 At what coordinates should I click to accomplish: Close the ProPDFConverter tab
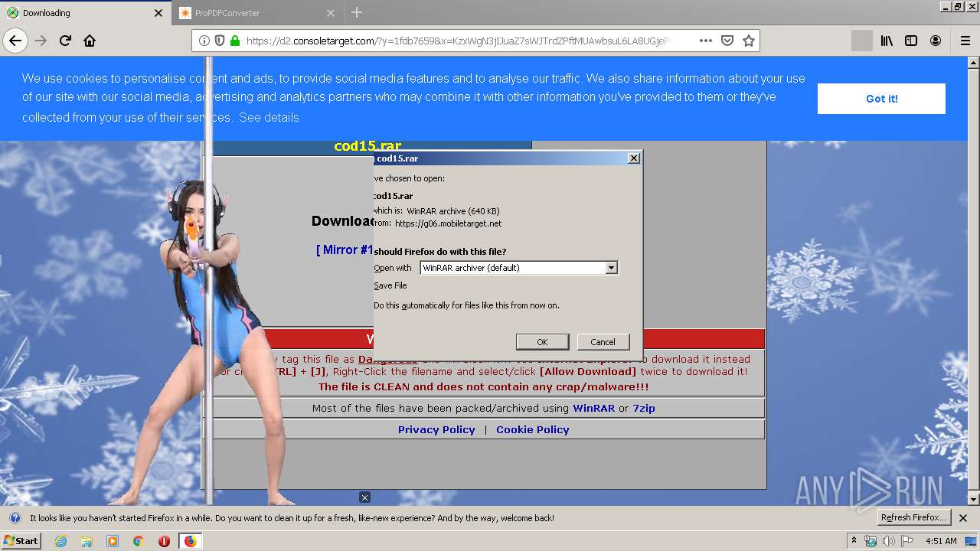click(x=331, y=13)
